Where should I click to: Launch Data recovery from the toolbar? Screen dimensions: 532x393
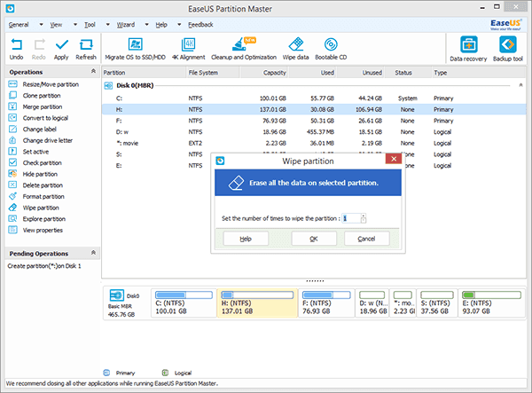(x=468, y=49)
